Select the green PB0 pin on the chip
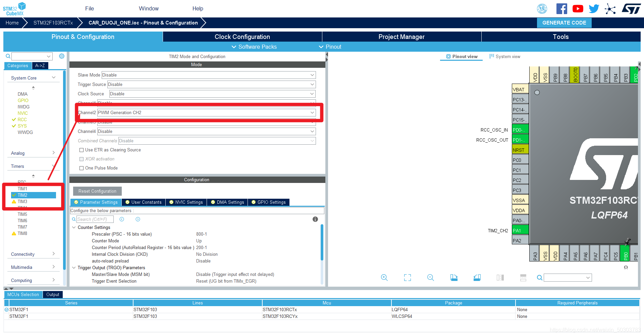Image resolution: width=644 pixels, height=336 pixels. [x=626, y=253]
